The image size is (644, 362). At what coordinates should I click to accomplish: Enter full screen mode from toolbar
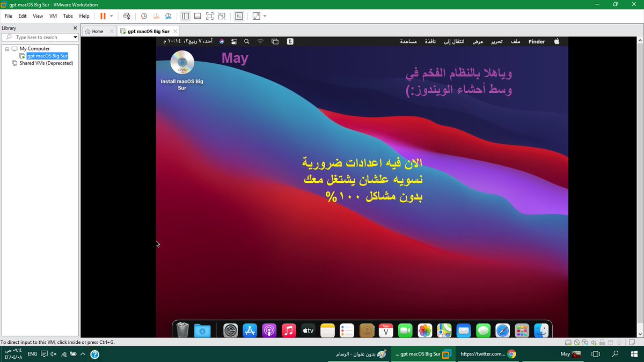(x=210, y=16)
